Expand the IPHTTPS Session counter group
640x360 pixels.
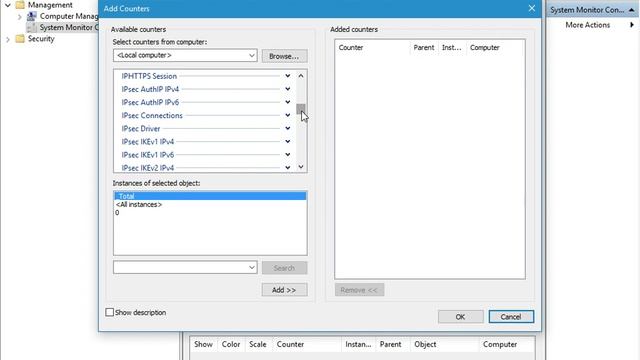[288, 76]
